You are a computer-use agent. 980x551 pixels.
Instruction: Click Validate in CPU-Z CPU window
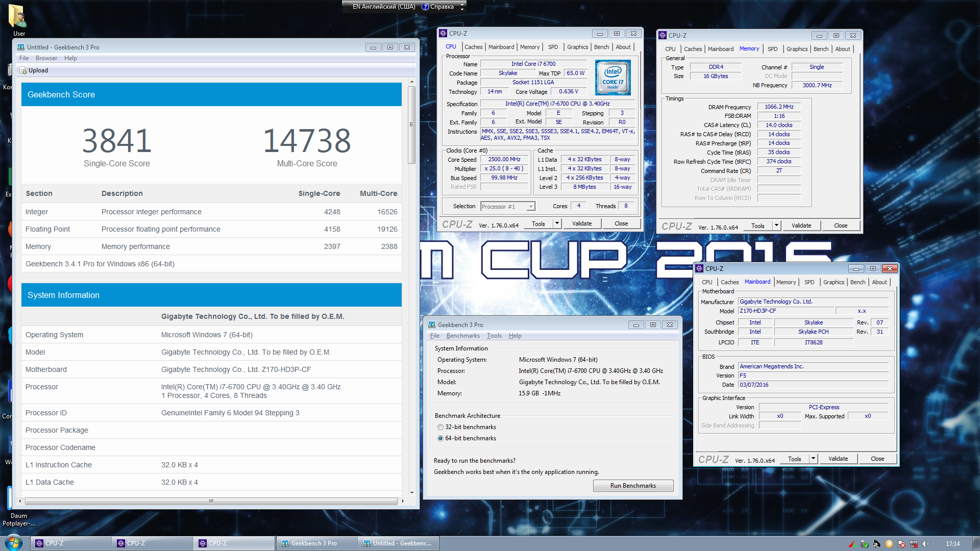pyautogui.click(x=582, y=223)
